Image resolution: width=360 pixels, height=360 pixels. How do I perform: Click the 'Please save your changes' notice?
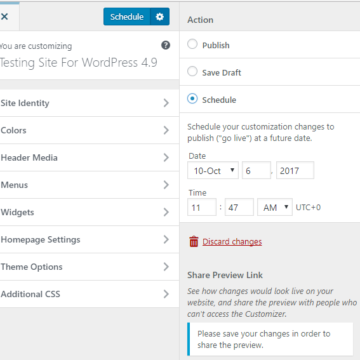(x=270, y=339)
